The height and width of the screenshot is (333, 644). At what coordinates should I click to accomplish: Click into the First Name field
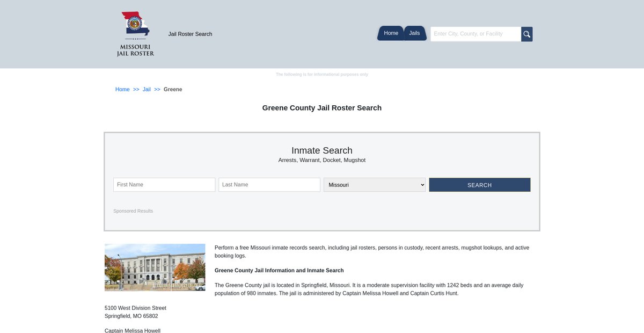pos(164,185)
